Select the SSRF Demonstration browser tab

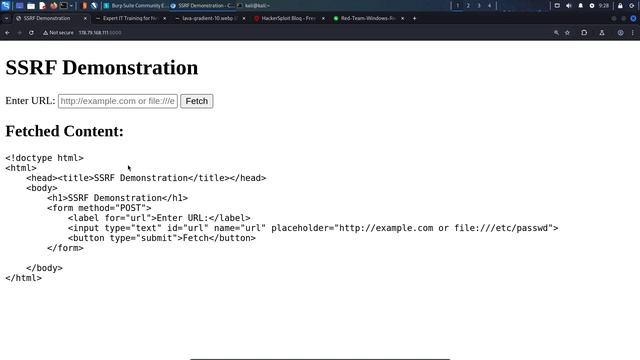pos(51,18)
